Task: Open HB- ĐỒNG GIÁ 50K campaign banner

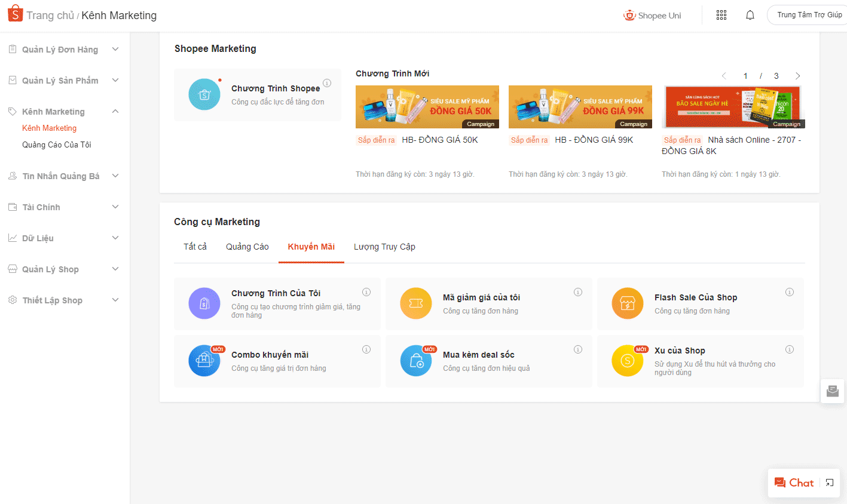Action: pos(427,107)
